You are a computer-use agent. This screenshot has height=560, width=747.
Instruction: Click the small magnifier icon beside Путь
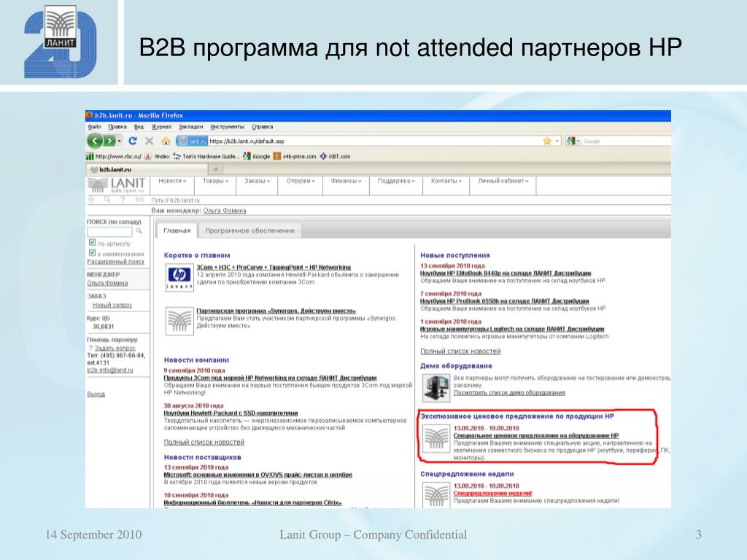(x=107, y=200)
